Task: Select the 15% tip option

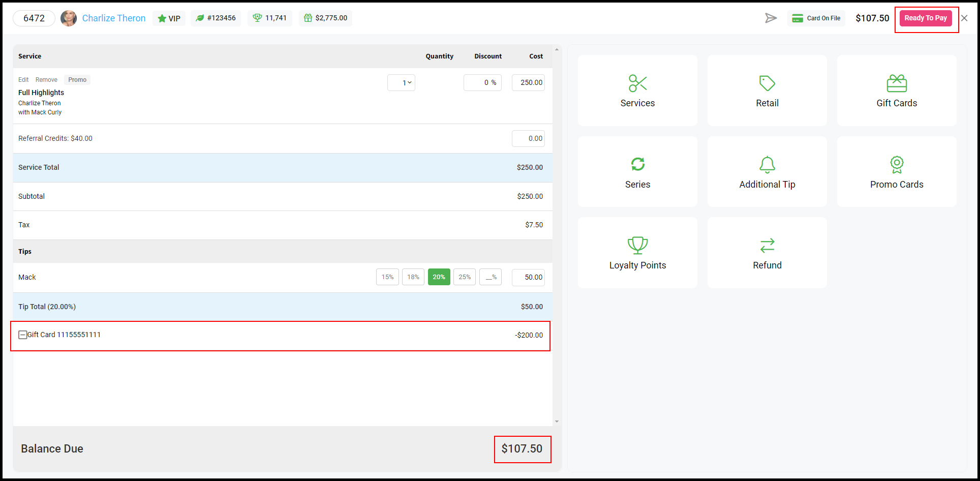Action: point(387,277)
